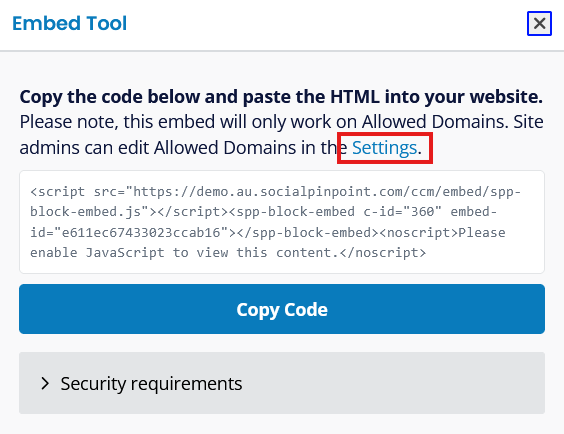Open the Settings link for Allowed Domains
564x434 pixels.
point(384,148)
